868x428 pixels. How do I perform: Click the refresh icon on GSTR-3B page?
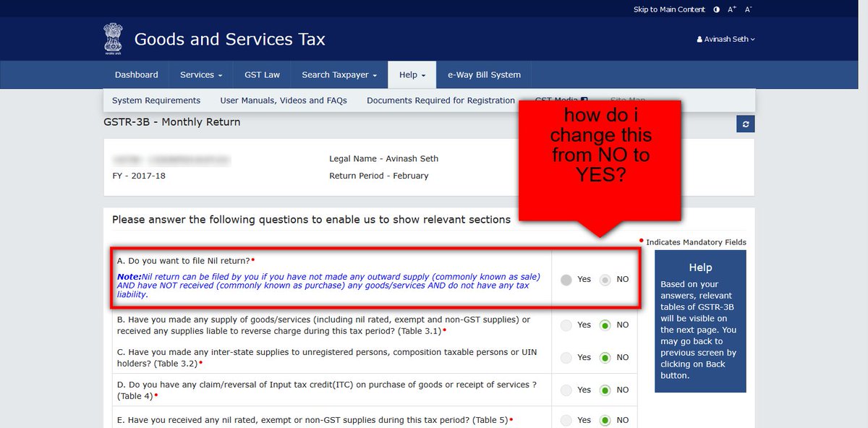(x=745, y=124)
